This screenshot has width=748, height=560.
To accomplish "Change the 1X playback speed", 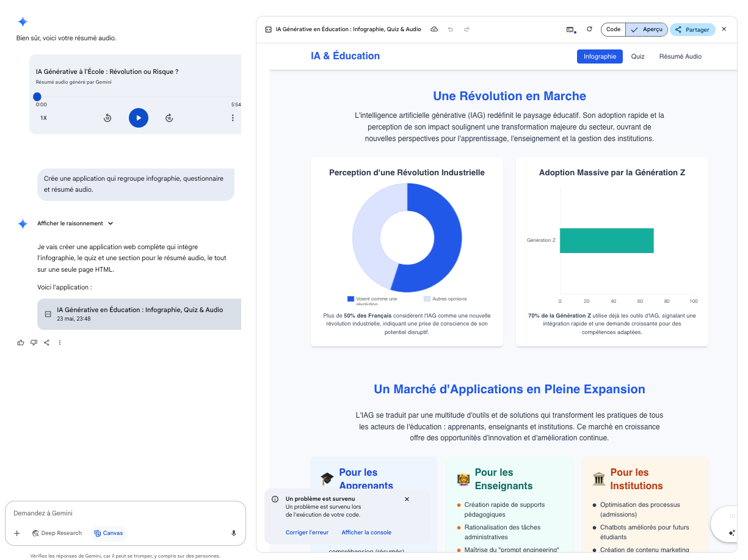I will point(43,118).
